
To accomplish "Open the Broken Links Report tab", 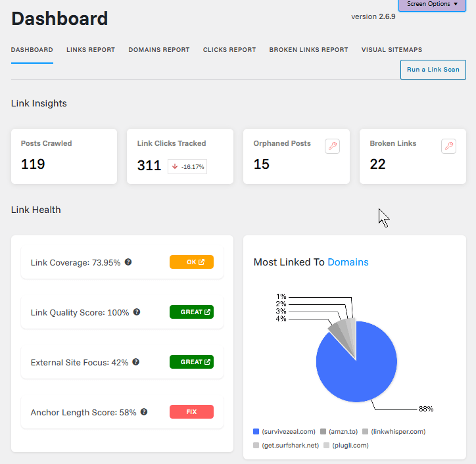I will coord(308,50).
